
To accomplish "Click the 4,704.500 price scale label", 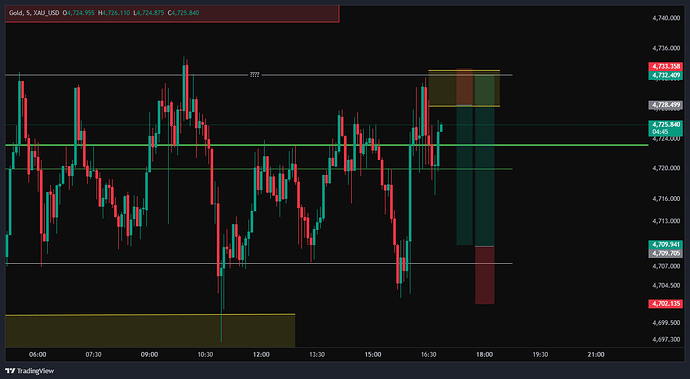I will [x=666, y=285].
